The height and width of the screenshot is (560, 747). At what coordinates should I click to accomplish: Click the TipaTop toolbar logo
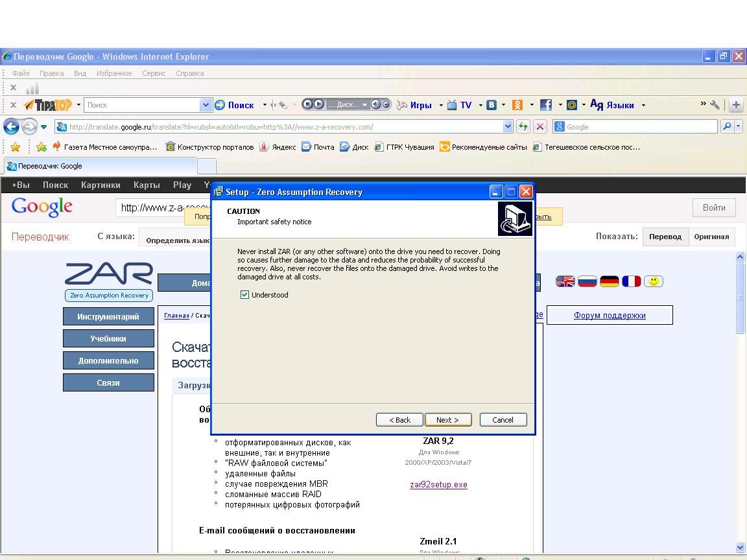click(x=47, y=105)
